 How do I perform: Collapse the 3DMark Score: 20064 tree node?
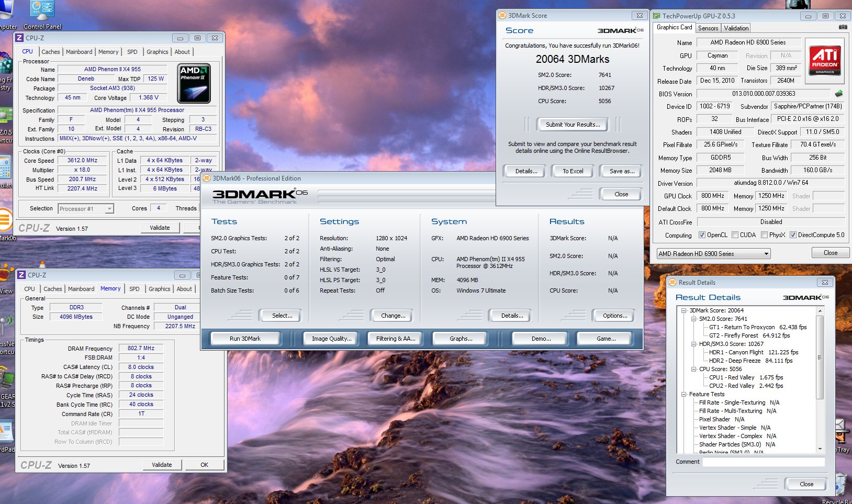tap(684, 310)
